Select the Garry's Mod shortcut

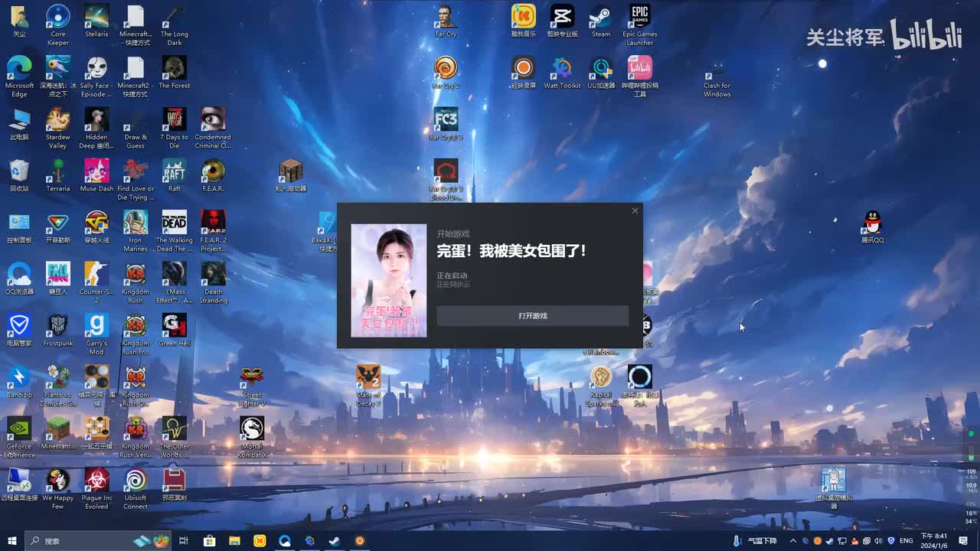pyautogui.click(x=96, y=334)
